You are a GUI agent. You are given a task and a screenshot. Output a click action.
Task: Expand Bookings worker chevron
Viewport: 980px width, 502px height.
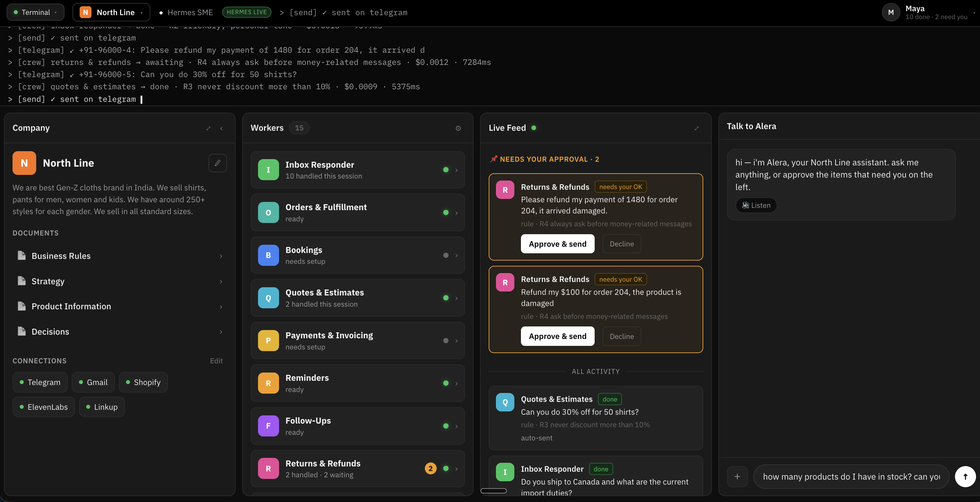pyautogui.click(x=456, y=256)
